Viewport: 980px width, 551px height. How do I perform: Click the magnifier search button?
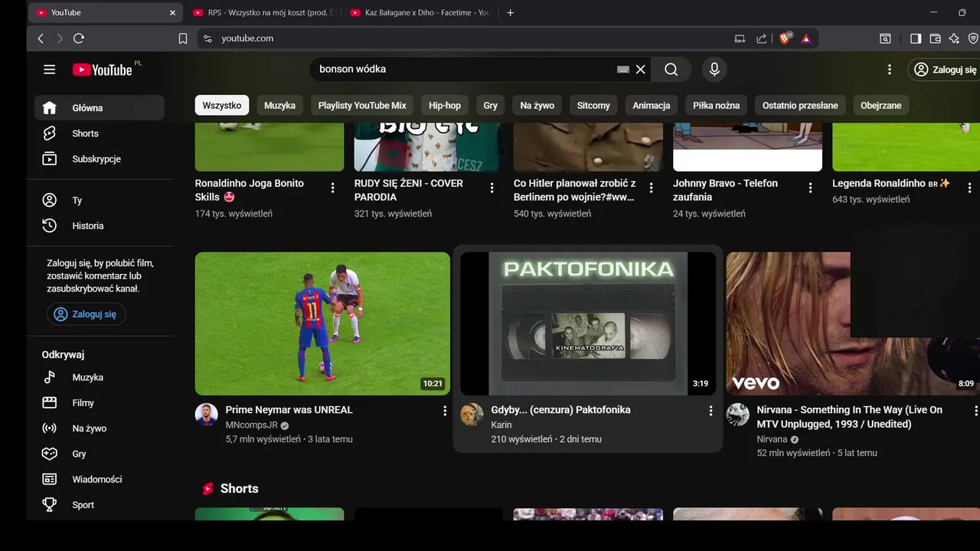tap(671, 70)
